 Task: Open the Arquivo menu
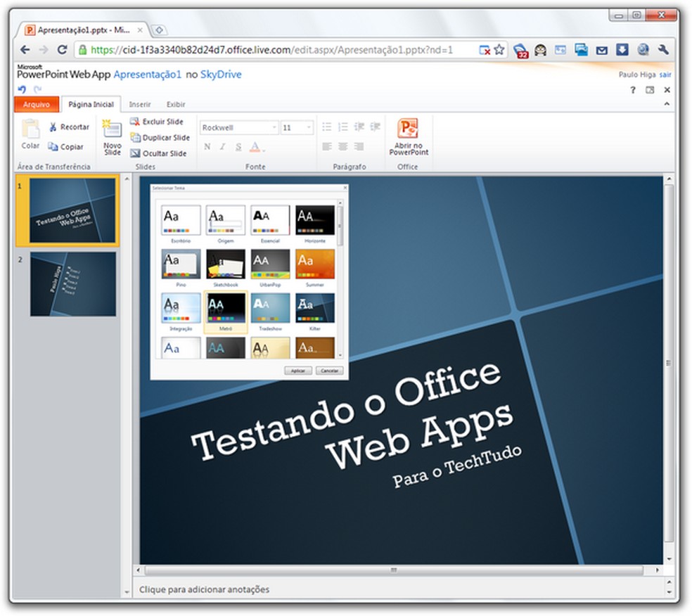(x=36, y=104)
